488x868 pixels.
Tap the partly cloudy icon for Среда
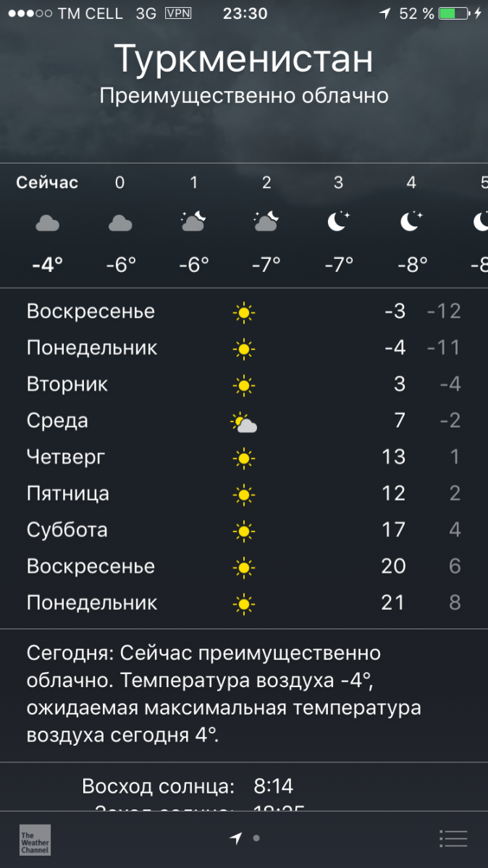[243, 422]
